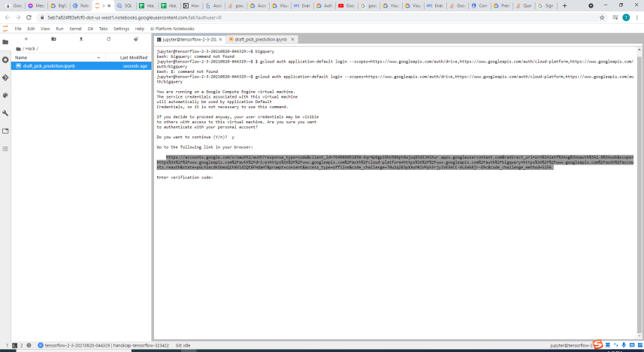Open the Edit menu
This screenshot has height=352, width=644.
[x=31, y=29]
